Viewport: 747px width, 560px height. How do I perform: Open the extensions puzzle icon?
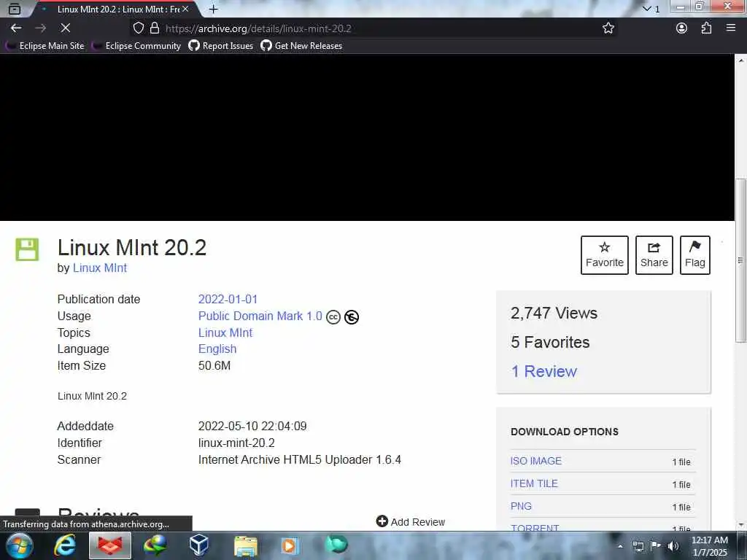[x=706, y=28]
